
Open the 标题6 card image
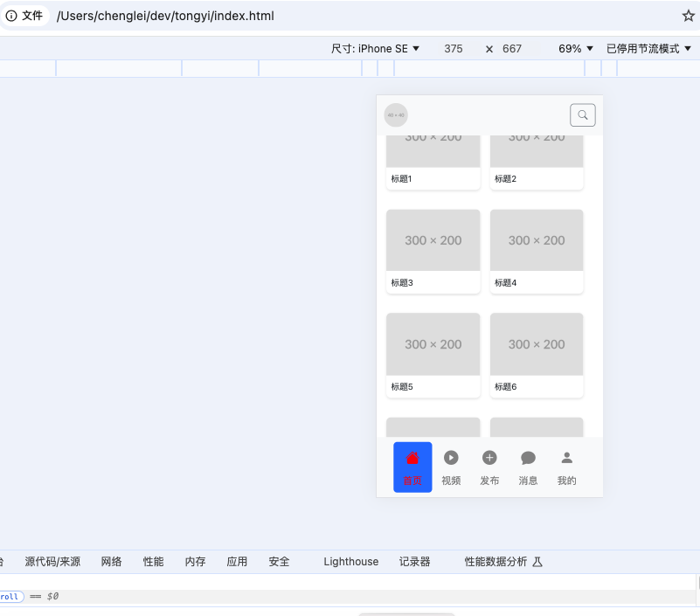click(x=537, y=344)
